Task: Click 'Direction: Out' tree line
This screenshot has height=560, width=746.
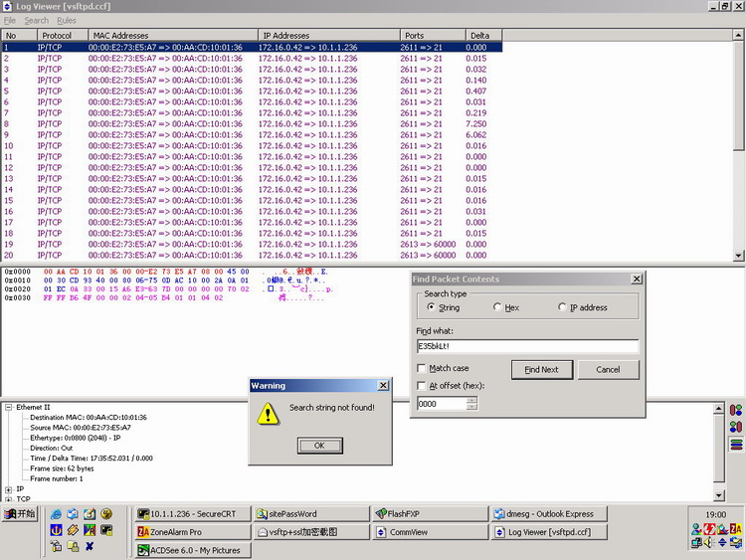Action: tap(52, 449)
